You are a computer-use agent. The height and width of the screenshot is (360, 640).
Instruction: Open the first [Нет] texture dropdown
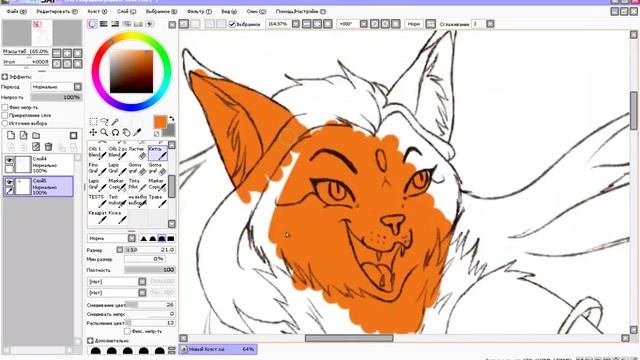click(x=142, y=282)
